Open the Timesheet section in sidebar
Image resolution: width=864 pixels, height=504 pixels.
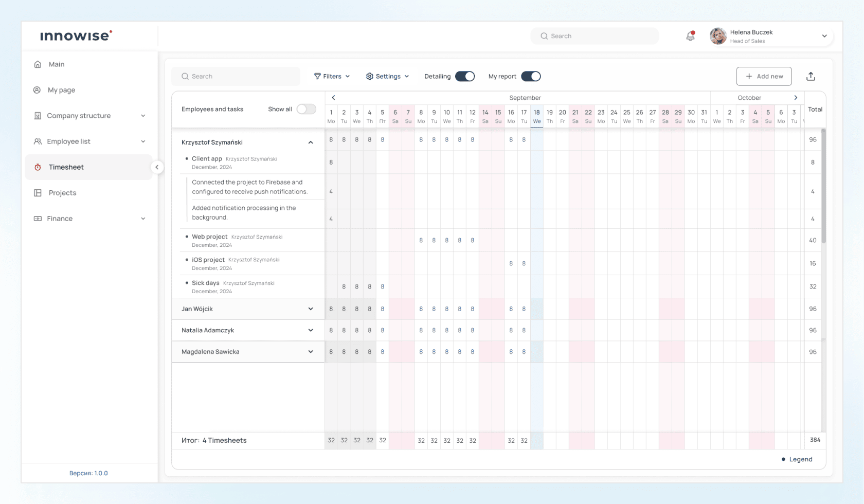(66, 167)
